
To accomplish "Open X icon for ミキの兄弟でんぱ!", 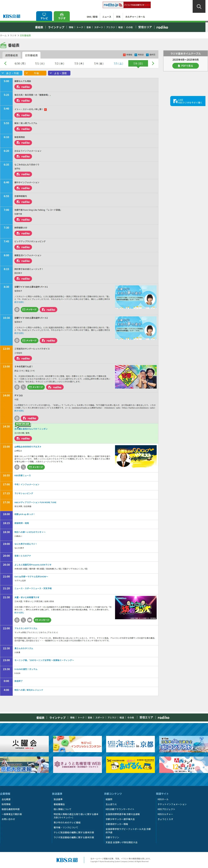I will (x=23, y=387).
